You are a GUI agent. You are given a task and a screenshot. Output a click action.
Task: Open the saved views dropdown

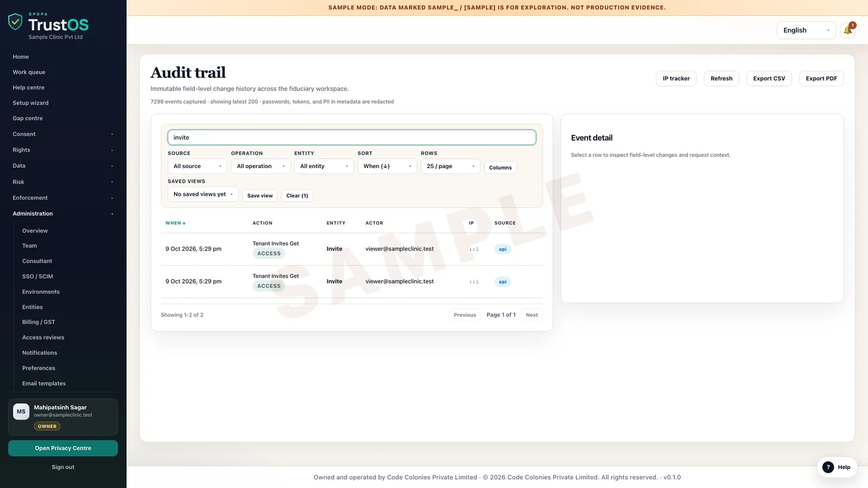(x=203, y=194)
